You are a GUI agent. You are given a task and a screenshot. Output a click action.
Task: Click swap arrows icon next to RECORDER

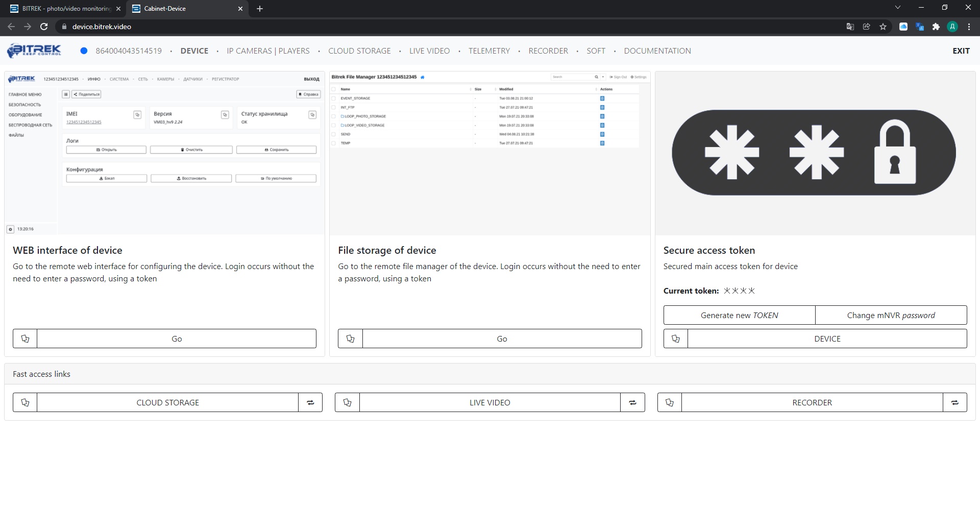[954, 402]
